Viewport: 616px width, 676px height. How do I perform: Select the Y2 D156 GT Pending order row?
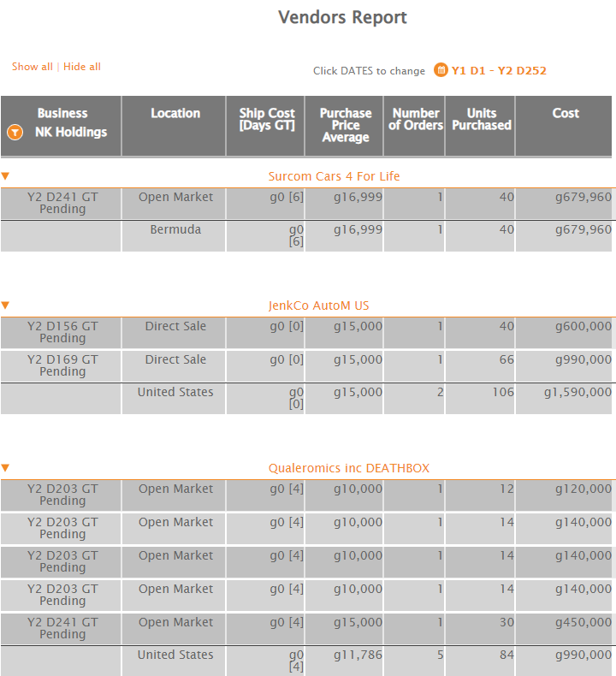coord(62,332)
